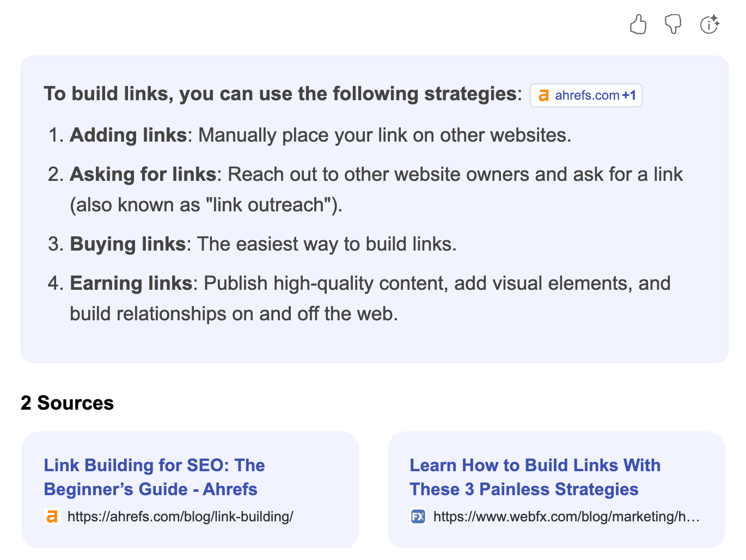The width and height of the screenshot is (746, 560).
Task: Click the Ahrefs favicon beside the source URL
Action: pos(52,516)
